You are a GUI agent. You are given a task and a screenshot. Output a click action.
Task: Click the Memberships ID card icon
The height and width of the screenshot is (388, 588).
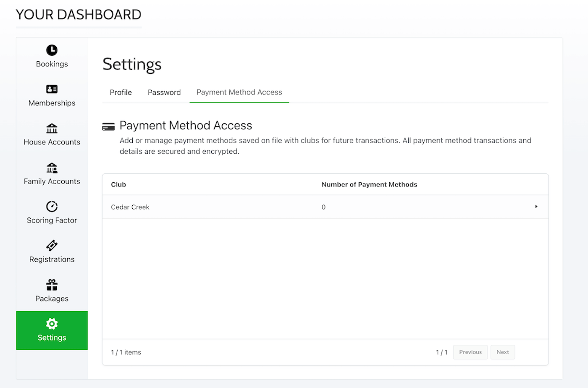(52, 89)
